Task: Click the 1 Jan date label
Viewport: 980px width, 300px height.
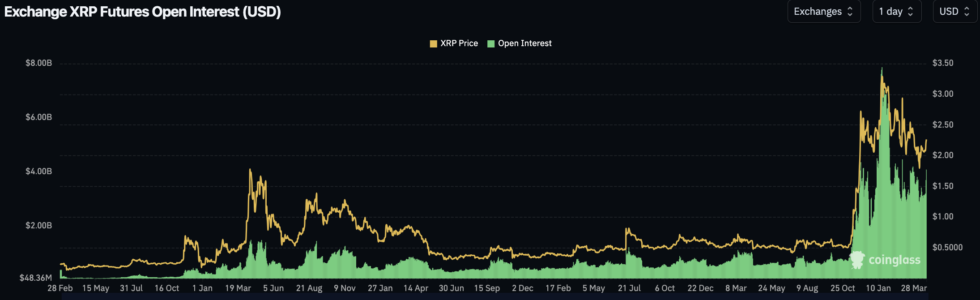Action: (202, 288)
